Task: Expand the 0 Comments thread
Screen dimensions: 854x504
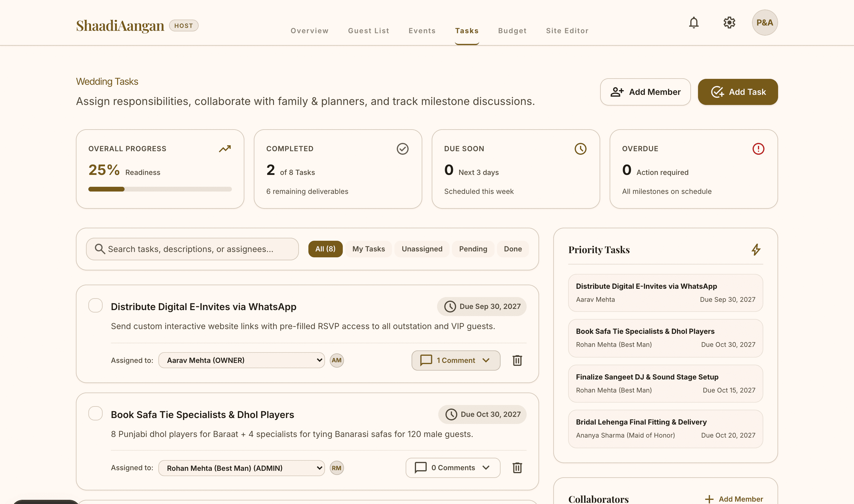Action: 453,468
